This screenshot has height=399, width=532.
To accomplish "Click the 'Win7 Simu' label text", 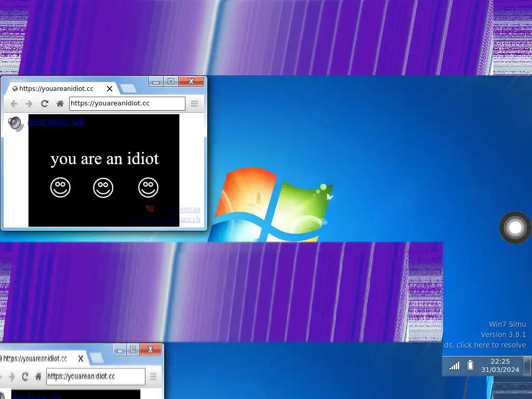I will click(x=508, y=324).
